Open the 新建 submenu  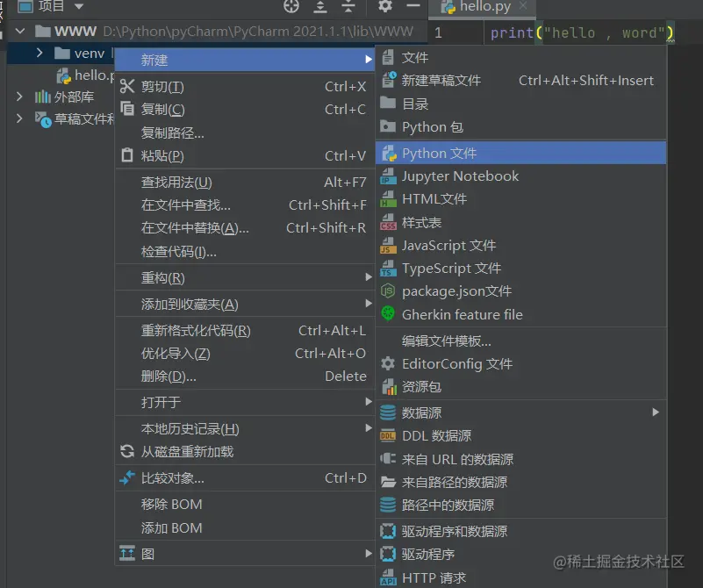coord(244,60)
